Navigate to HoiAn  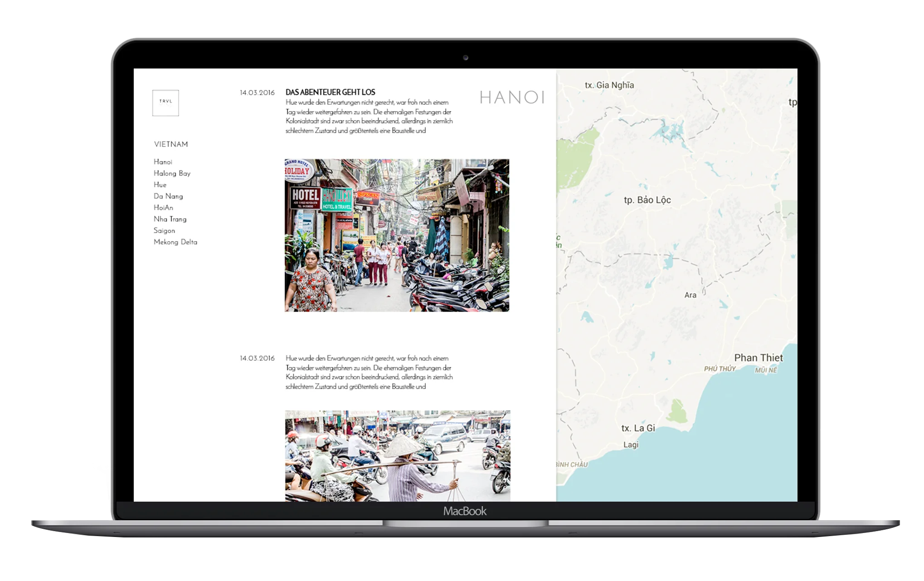163,207
